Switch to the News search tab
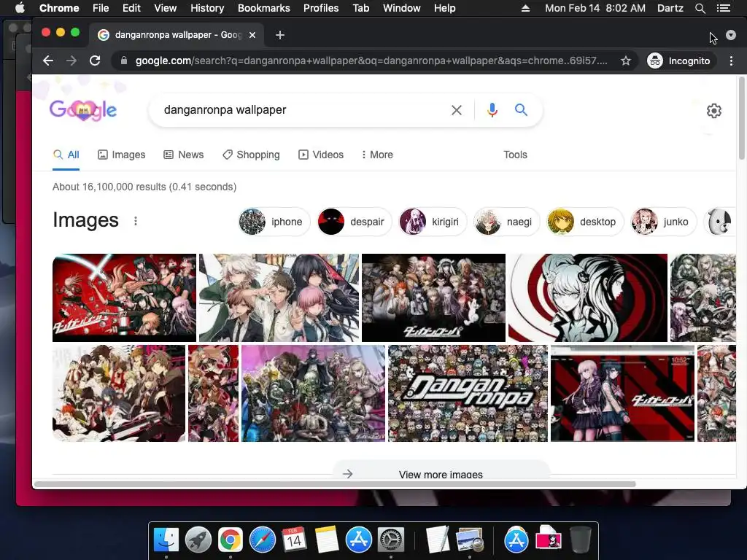The height and width of the screenshot is (560, 747). tap(183, 155)
